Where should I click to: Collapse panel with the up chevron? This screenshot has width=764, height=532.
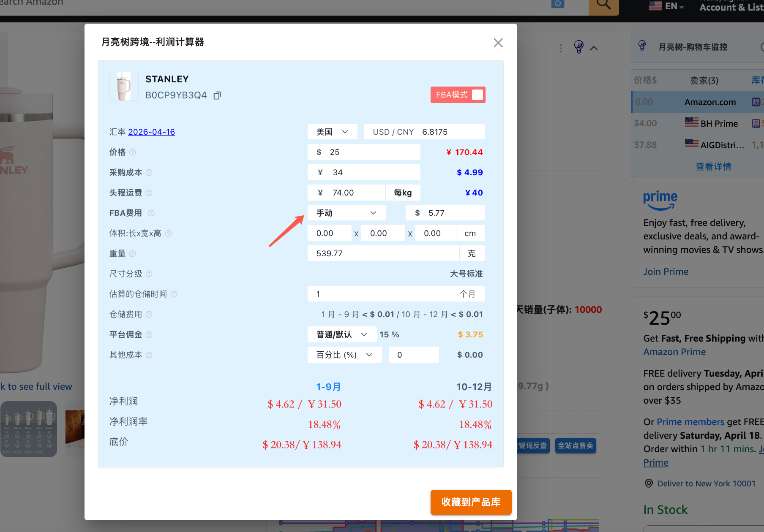click(594, 48)
